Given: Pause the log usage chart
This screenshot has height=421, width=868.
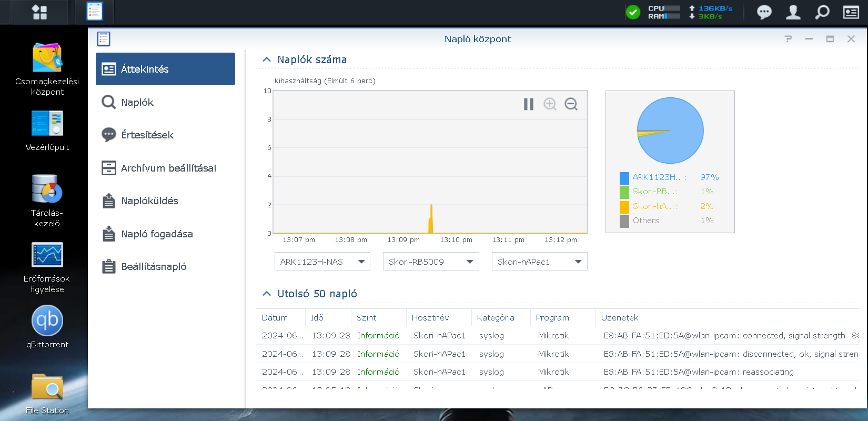Looking at the screenshot, I should click(x=528, y=104).
